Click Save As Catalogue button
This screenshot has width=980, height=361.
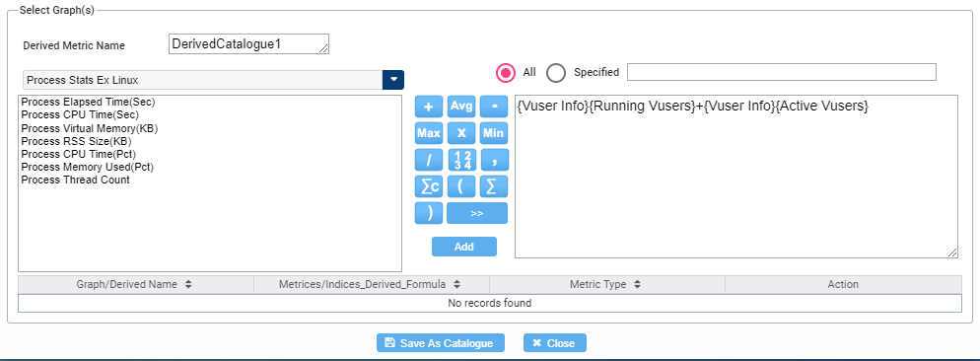pos(440,343)
